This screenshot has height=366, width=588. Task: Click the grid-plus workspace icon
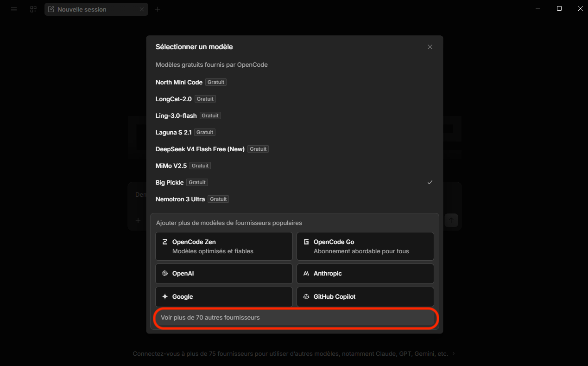33,9
